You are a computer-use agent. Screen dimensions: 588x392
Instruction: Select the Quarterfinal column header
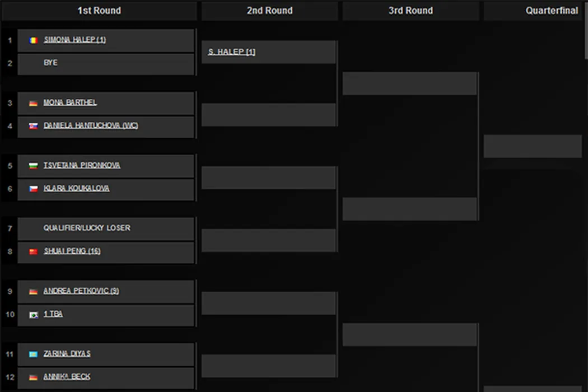[552, 11]
